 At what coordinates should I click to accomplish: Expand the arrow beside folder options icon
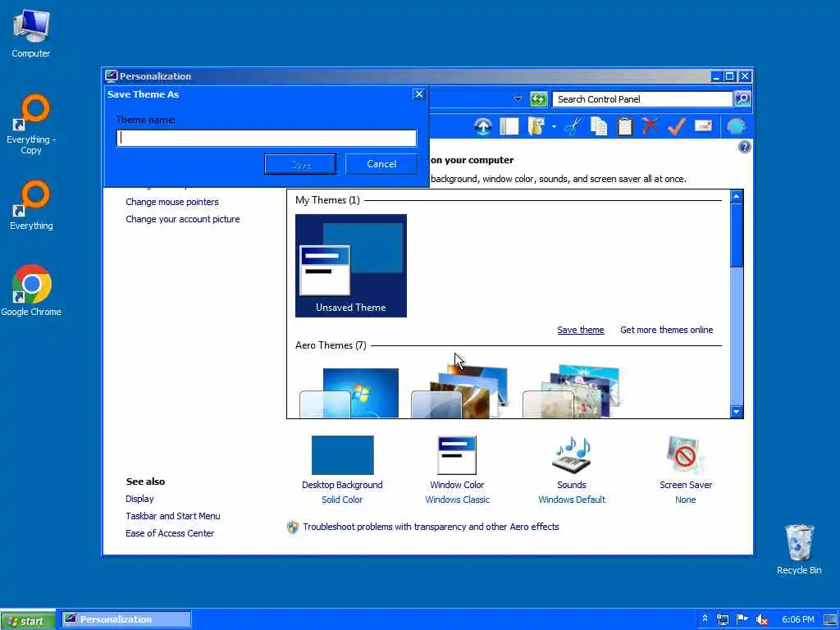point(554,127)
